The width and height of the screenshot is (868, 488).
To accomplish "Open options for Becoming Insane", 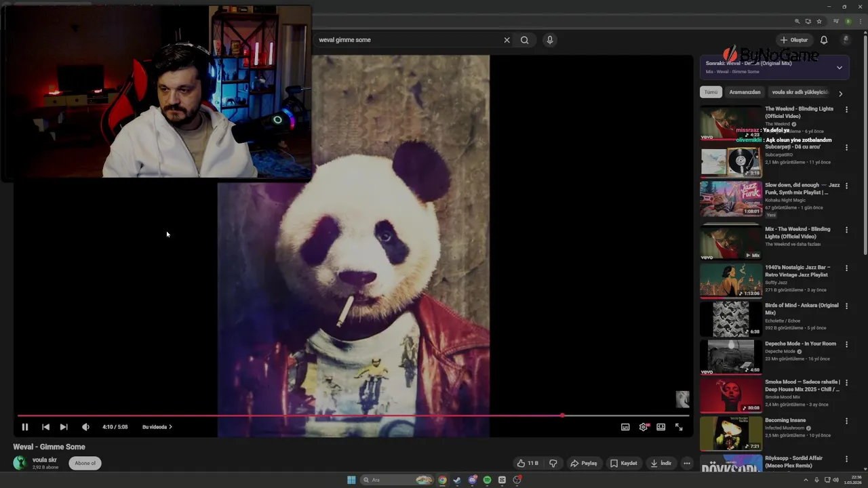I will pos(846,421).
